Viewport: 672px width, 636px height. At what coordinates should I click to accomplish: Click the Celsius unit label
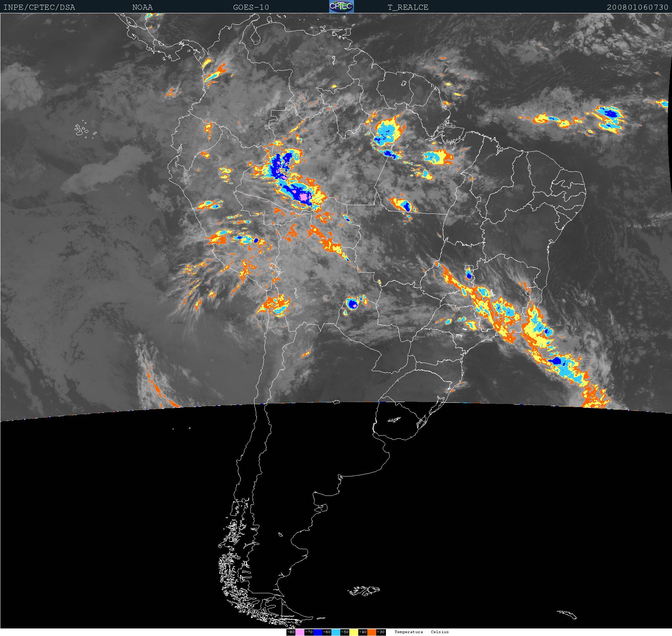[440, 632]
